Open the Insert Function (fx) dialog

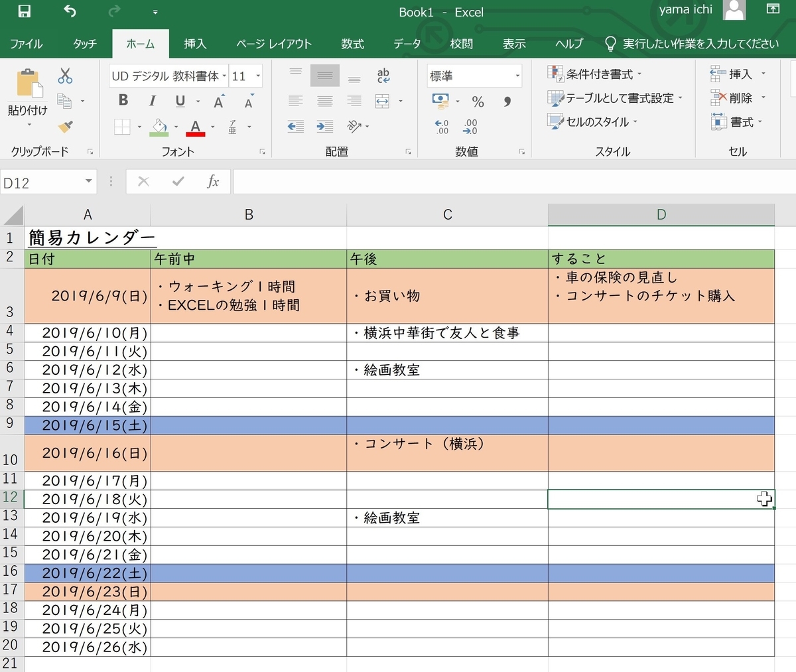tap(214, 181)
